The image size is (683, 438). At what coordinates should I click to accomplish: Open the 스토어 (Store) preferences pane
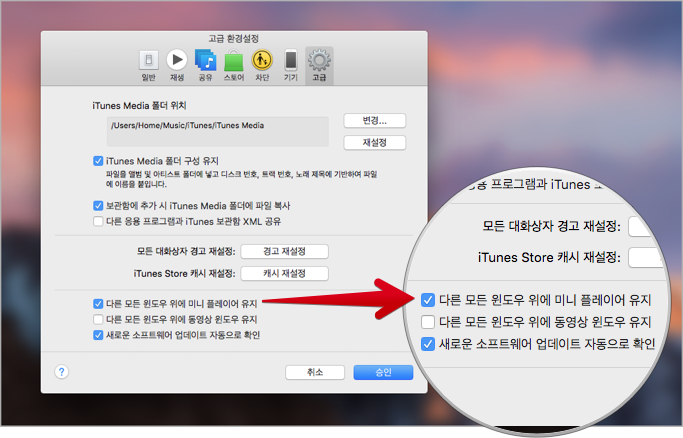(234, 65)
